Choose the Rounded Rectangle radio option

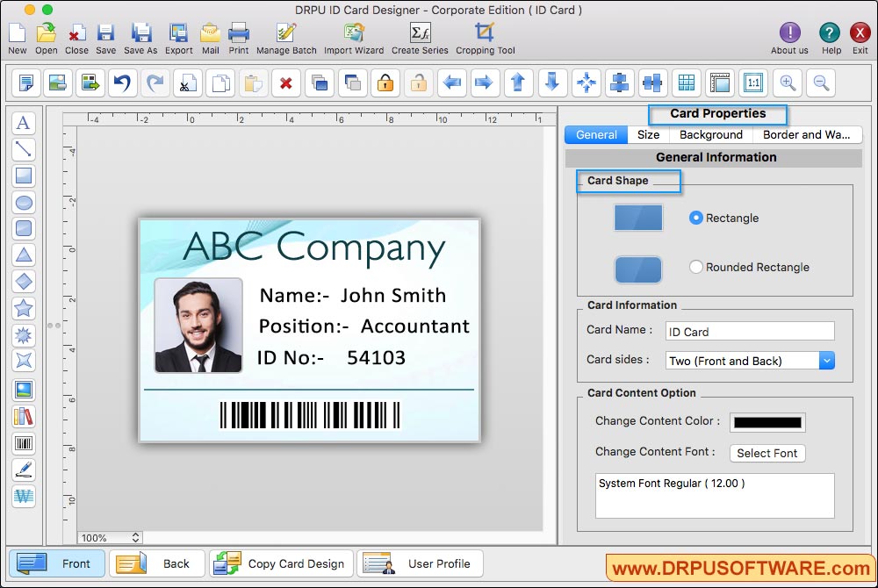click(x=696, y=267)
